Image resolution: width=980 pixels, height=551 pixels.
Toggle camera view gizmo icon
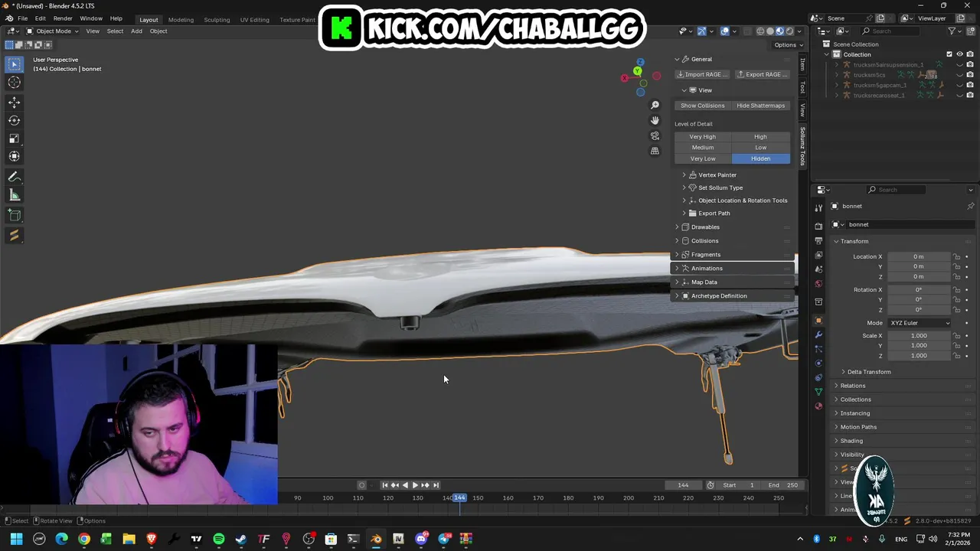click(x=655, y=135)
